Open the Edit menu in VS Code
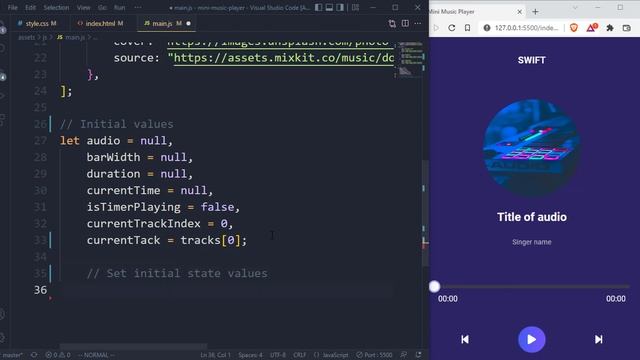This screenshot has width=640, height=360. click(x=30, y=7)
